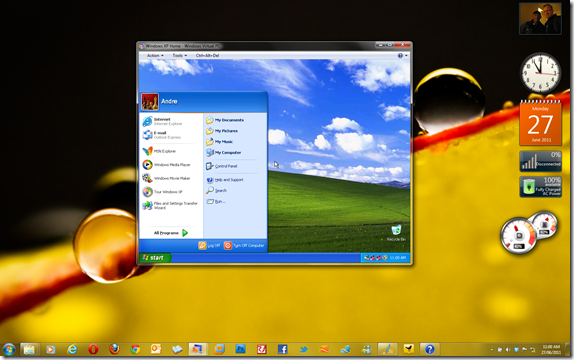This screenshot has height=360, width=574.
Task: Launch Windows Media Player in XP Start menu
Action: click(167, 165)
